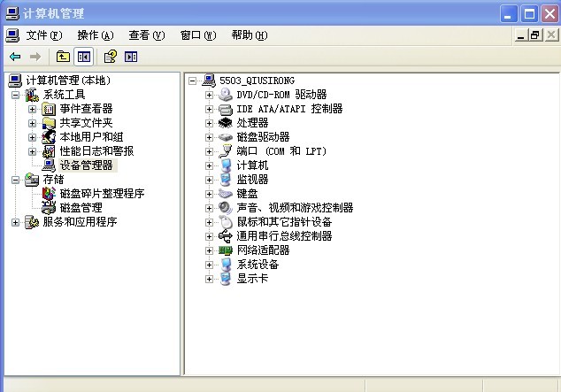Click the 共享文件夹 folder icon
Viewport: 561px width, 392px height.
click(49, 123)
